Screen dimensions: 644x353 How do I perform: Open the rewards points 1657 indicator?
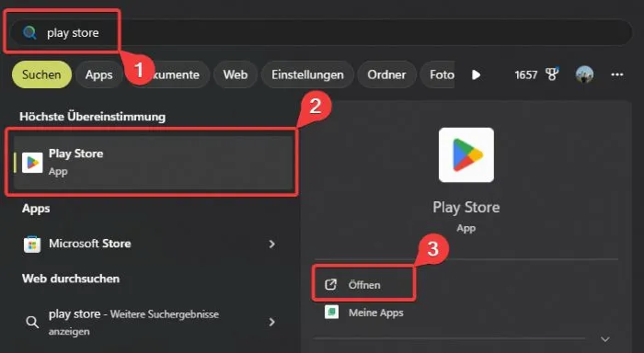click(525, 75)
